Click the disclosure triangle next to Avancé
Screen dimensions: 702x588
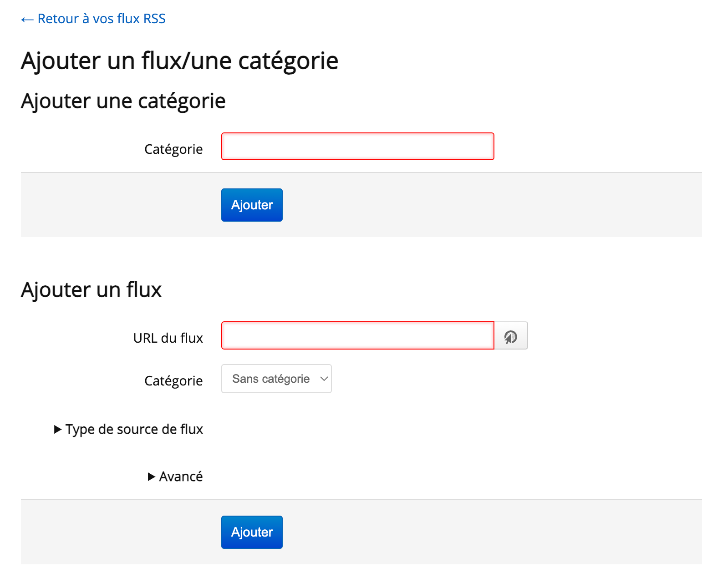click(152, 476)
